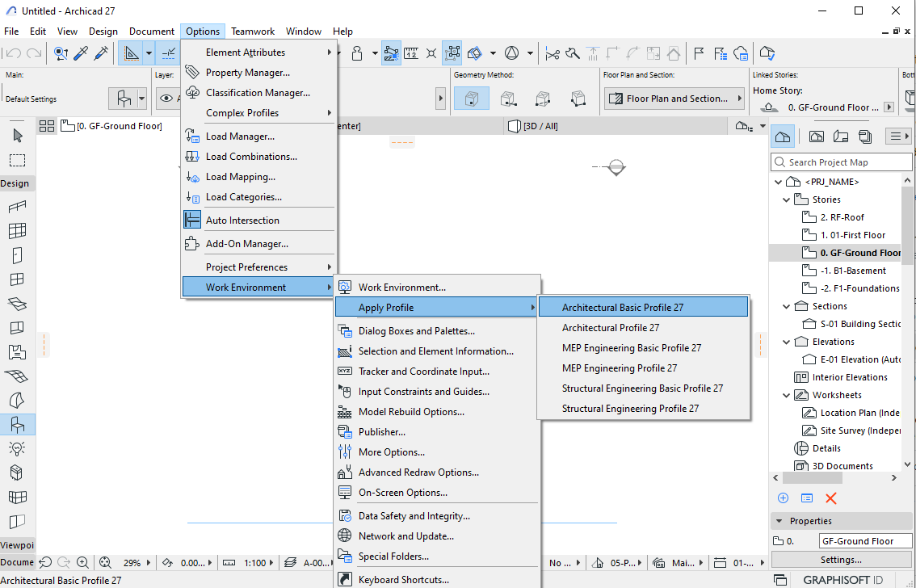916x588 pixels.
Task: Click in Search Project Map field
Action: pyautogui.click(x=841, y=162)
